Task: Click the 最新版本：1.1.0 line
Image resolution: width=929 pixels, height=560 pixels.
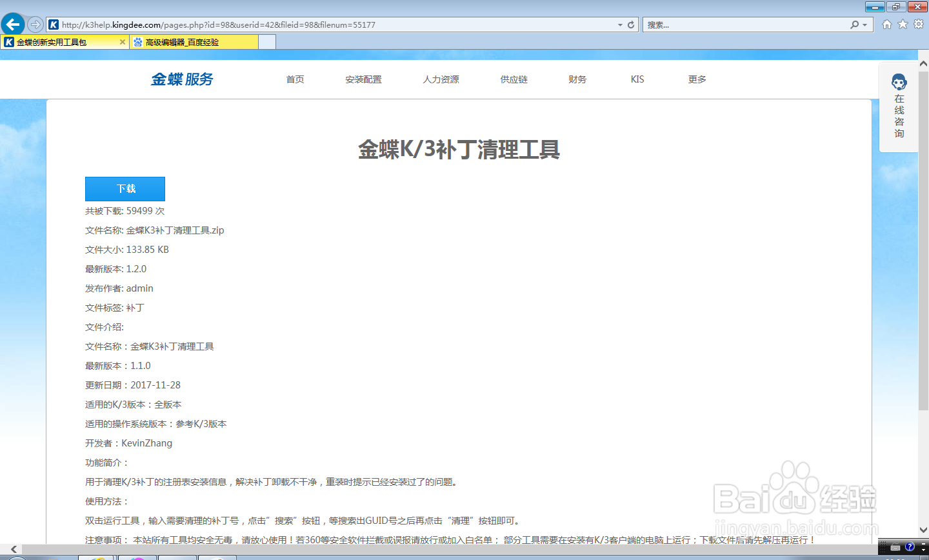Action: pyautogui.click(x=118, y=366)
